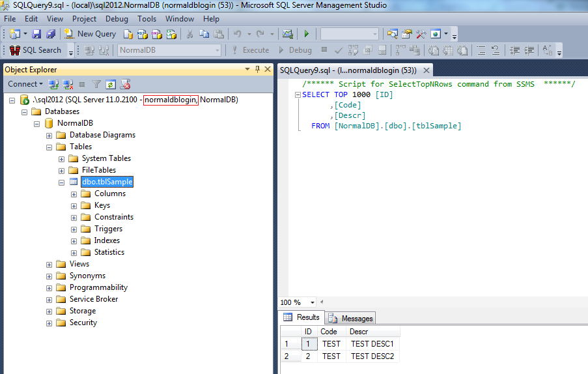Open Database Engine Query icon
The width and height of the screenshot is (588, 374).
tap(128, 34)
